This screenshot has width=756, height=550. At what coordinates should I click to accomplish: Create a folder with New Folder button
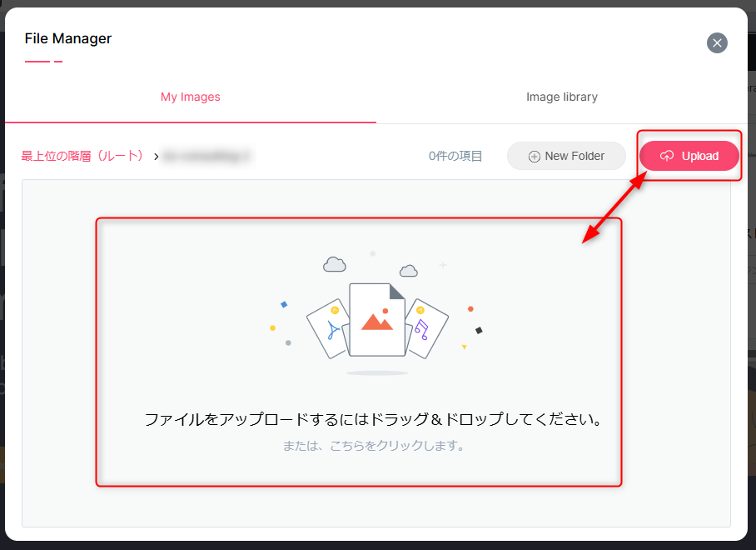(x=566, y=156)
